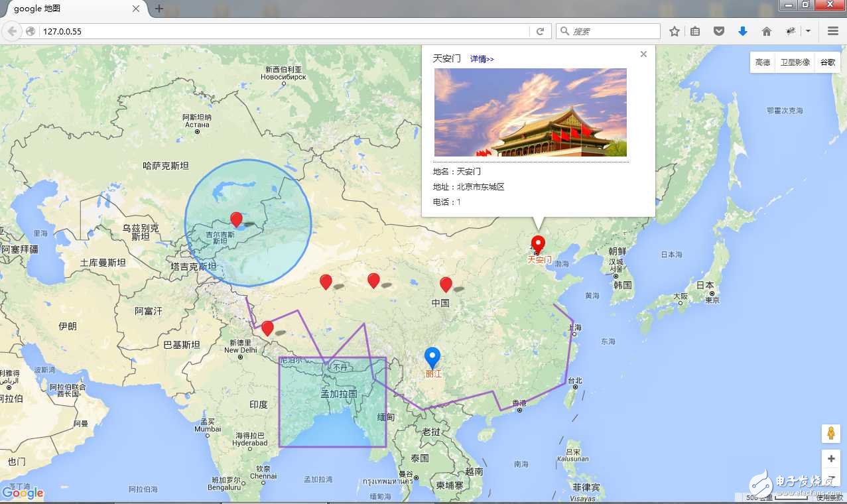Click the browser home icon
The height and width of the screenshot is (504, 847).
click(766, 31)
